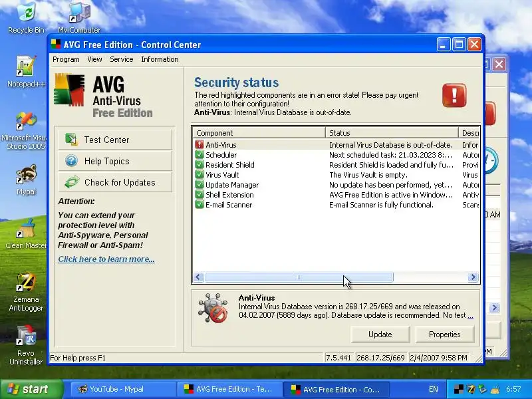Sort list by Component column header
The image size is (532, 399).
pos(259,132)
